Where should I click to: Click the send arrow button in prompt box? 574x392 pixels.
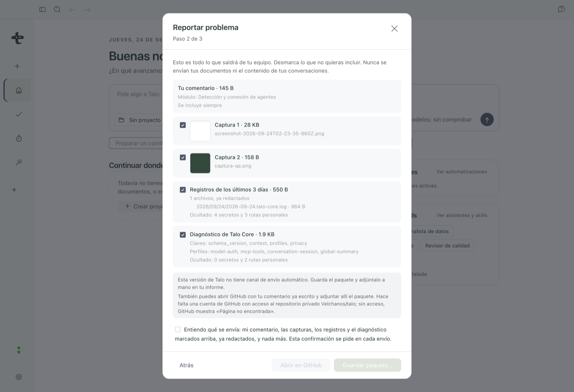pyautogui.click(x=487, y=120)
